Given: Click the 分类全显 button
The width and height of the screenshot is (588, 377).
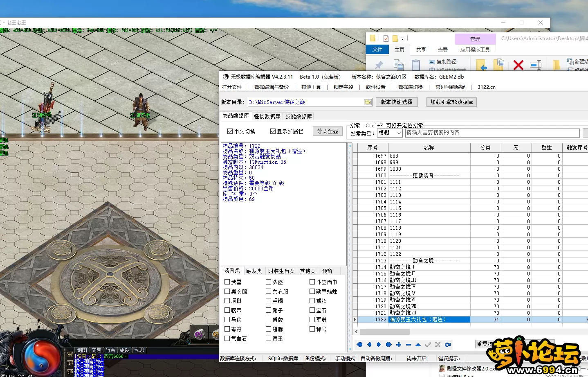Looking at the screenshot, I should 328,131.
